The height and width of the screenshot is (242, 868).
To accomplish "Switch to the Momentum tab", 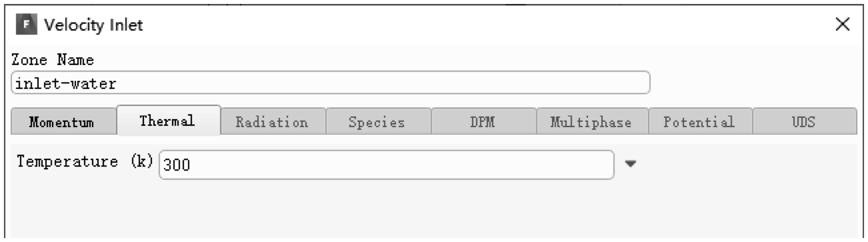I will click(x=64, y=122).
